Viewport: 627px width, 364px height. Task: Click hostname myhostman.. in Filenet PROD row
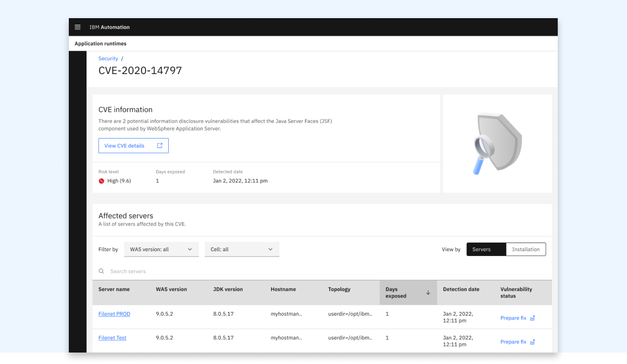[x=286, y=314]
